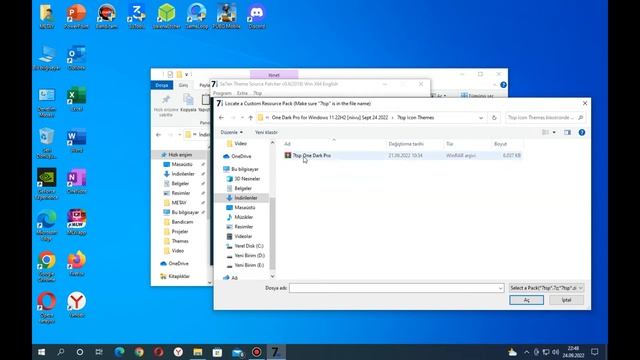This screenshot has width=640, height=360.
Task: Open Extra menu in 7tsp patcher
Action: [x=242, y=93]
